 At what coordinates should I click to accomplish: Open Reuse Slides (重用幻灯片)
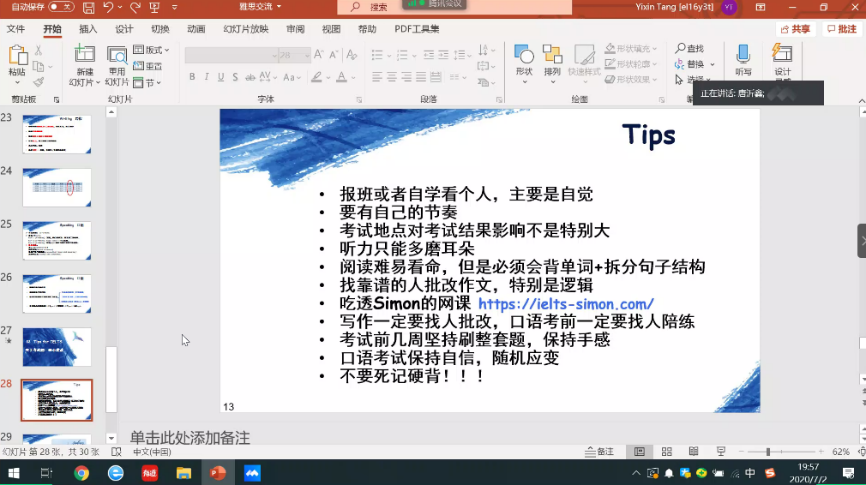click(117, 65)
